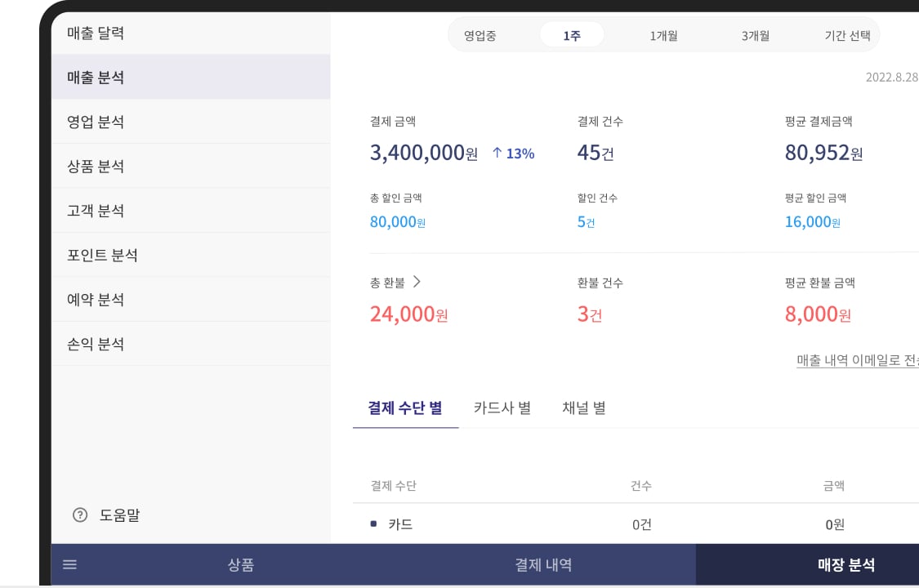Viewport: 919px width, 588px height.
Task: Click the 80,000원 total discount value
Action: click(x=397, y=222)
